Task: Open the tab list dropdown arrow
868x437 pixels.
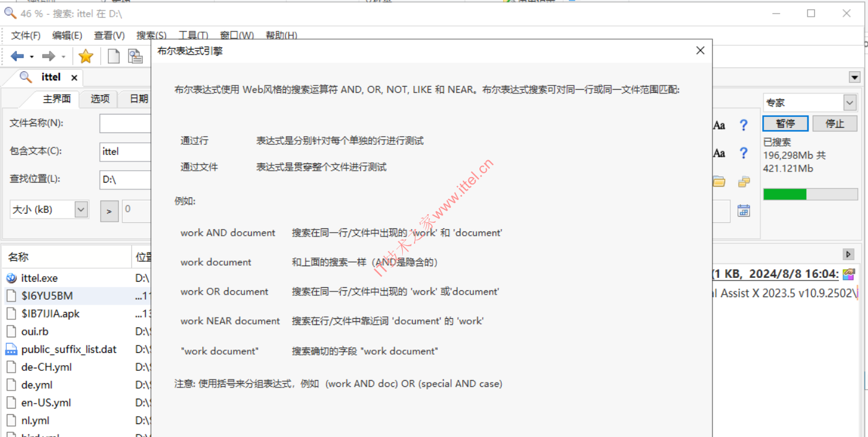Action: click(854, 77)
